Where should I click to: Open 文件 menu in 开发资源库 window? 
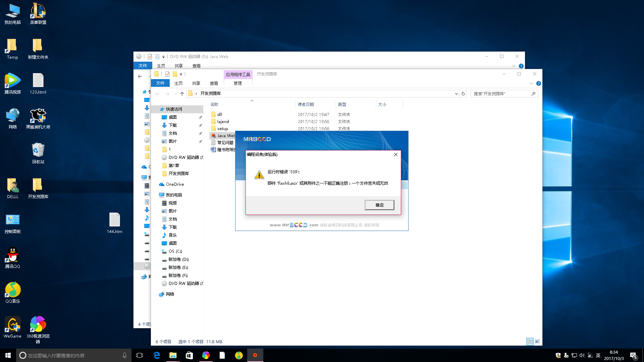[x=160, y=83]
